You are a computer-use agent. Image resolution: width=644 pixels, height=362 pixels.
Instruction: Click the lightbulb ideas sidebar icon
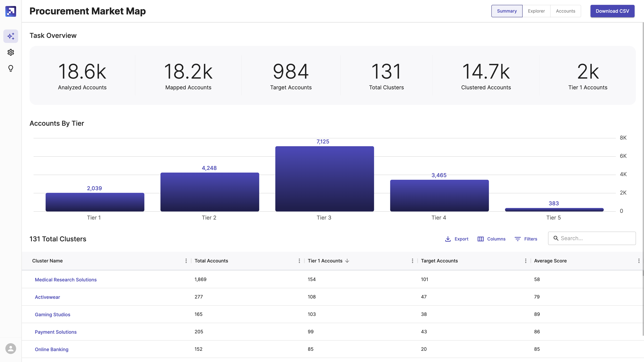[x=11, y=68]
